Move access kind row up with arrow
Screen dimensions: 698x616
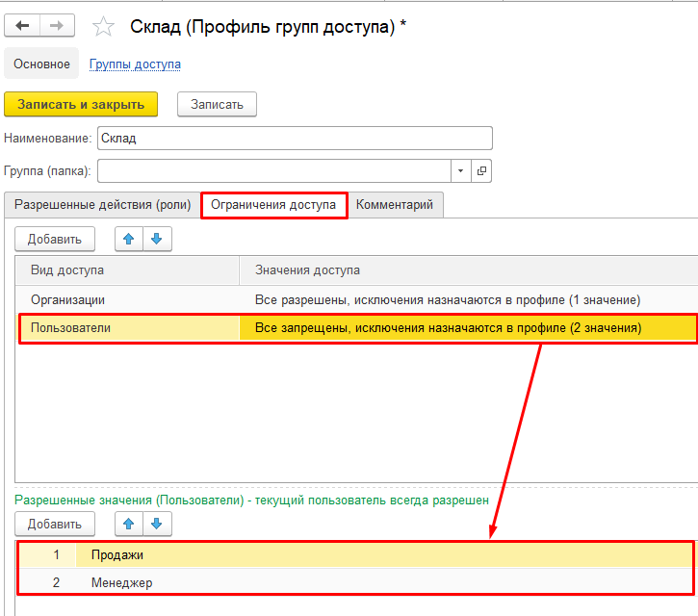click(129, 239)
